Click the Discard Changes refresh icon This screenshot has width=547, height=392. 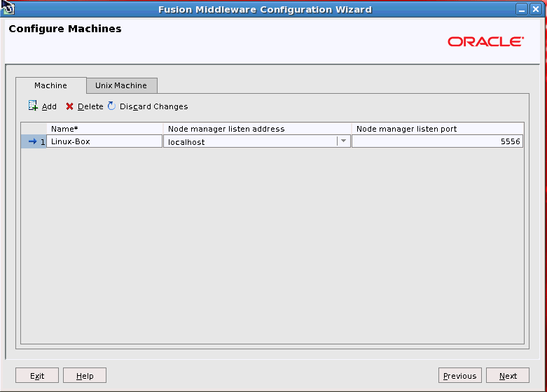[x=111, y=106]
